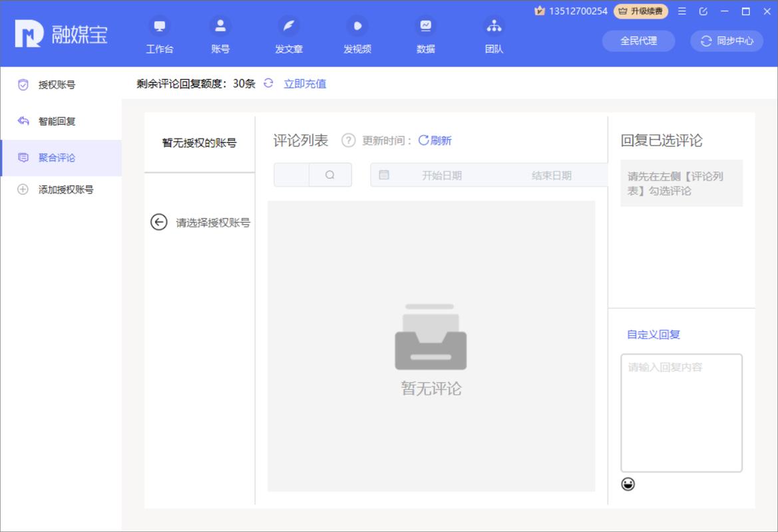Viewport: 778px width, 532px height.
Task: Open the emoji smiley picker
Action: 628,484
